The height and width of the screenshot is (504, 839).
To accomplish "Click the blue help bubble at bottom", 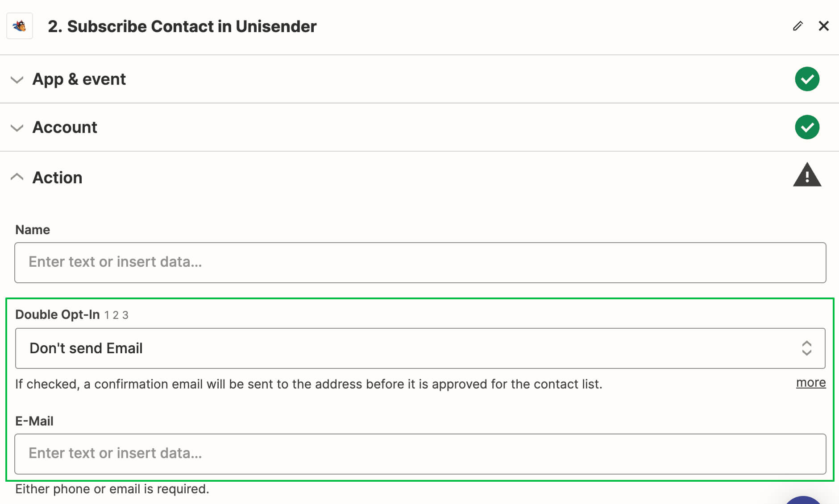I will [803, 500].
